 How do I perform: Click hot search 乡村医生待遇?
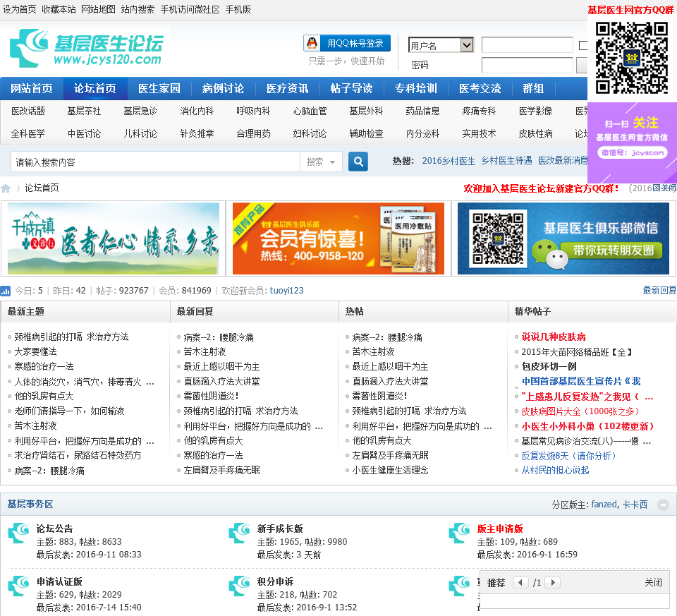tap(506, 161)
